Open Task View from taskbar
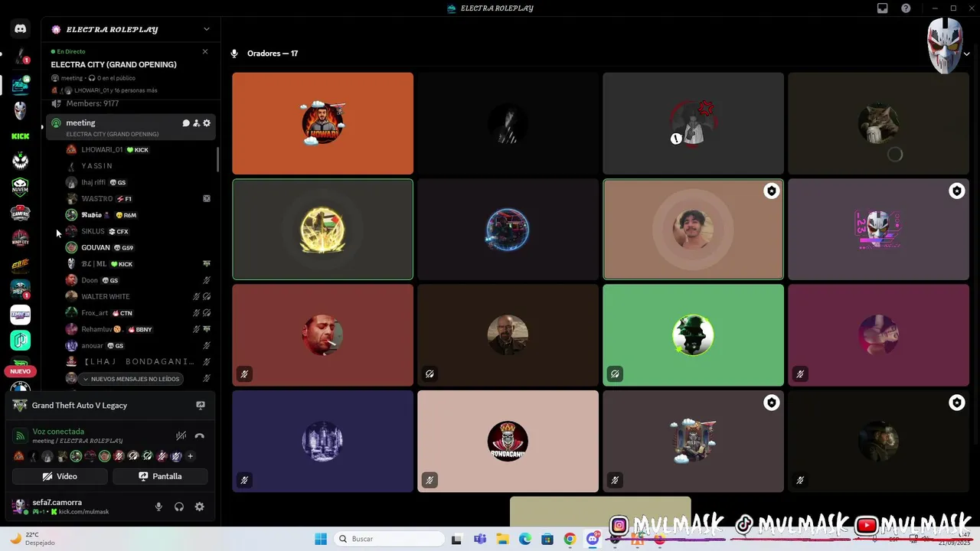This screenshot has width=980, height=551. point(457,539)
